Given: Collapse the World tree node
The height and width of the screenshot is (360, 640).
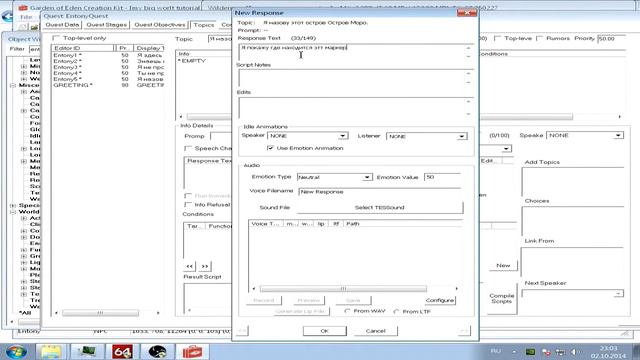Looking at the screenshot, I should tap(13, 212).
